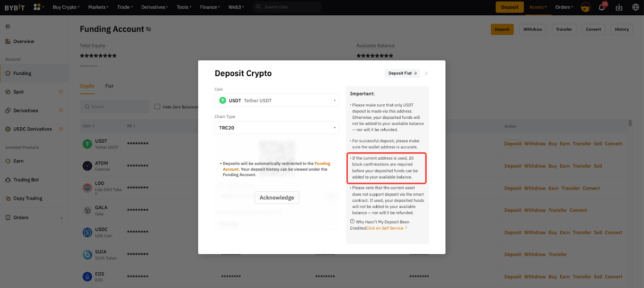This screenshot has width=644, height=288.
Task: Toggle hide balance eye icon
Action: pos(149,29)
